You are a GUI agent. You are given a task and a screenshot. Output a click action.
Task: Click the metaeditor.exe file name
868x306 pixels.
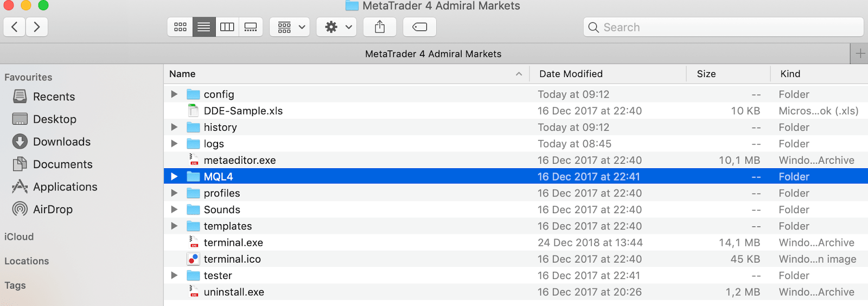tap(240, 160)
